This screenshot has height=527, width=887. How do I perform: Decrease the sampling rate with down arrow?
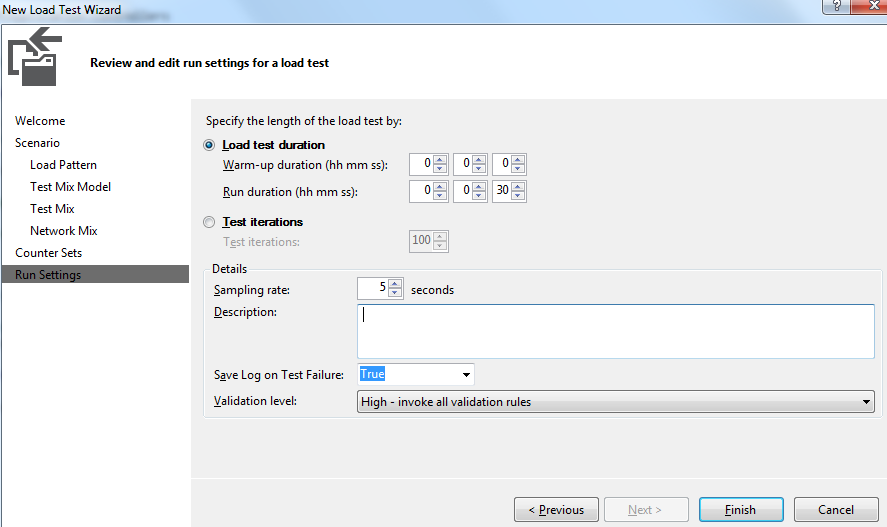395,294
